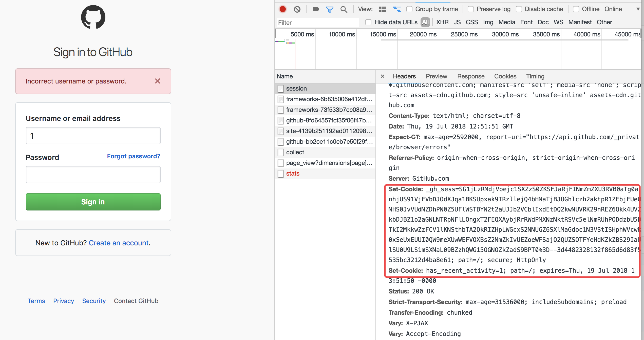Click the network Filter text field
Screen dimensions: 644x340
point(318,23)
